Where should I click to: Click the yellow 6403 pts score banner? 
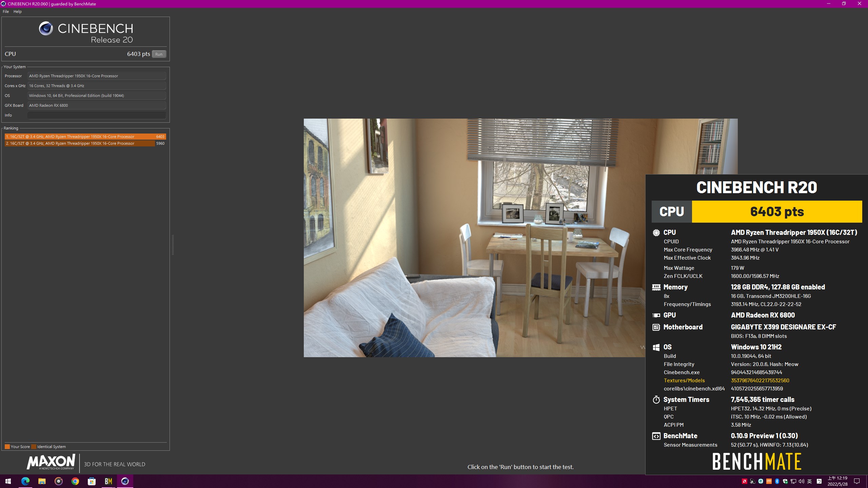[x=777, y=211]
